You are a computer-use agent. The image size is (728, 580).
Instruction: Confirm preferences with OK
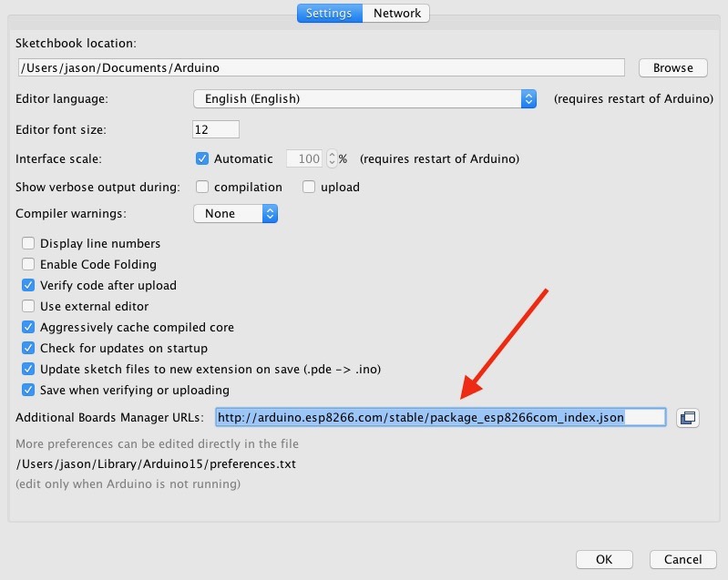tap(604, 559)
